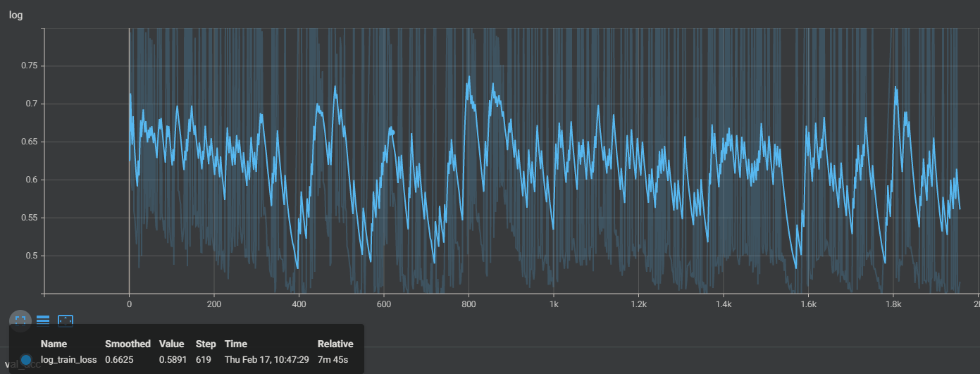Click x-axis label 1k
Viewport: 980px width, 374px height.
[554, 304]
